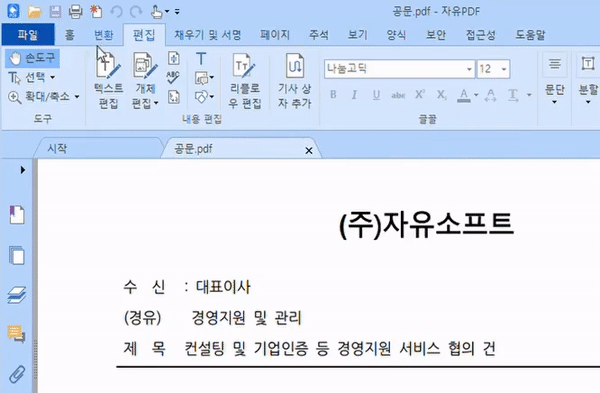600x393 pixels.
Task: Undo the last action
Action: coord(116,12)
